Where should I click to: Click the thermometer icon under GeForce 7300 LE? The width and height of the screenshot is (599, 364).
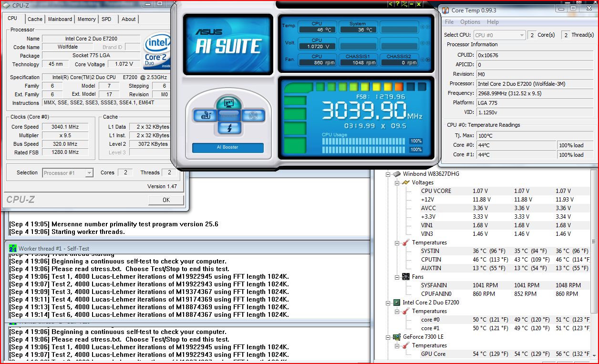point(406,345)
